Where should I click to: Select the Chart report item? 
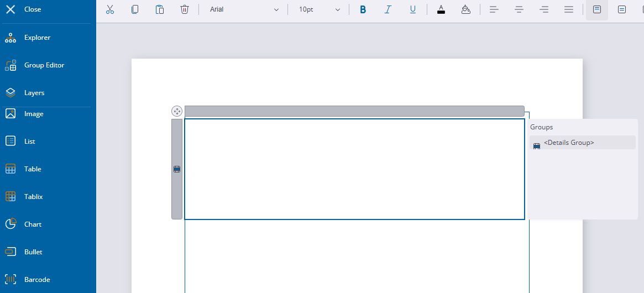click(33, 224)
